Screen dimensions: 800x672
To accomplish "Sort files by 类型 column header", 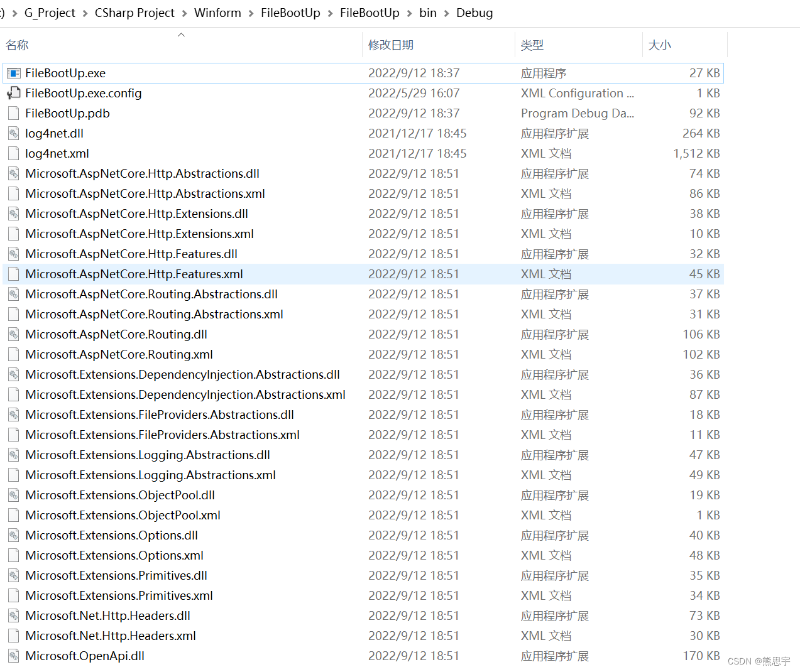I will (532, 45).
